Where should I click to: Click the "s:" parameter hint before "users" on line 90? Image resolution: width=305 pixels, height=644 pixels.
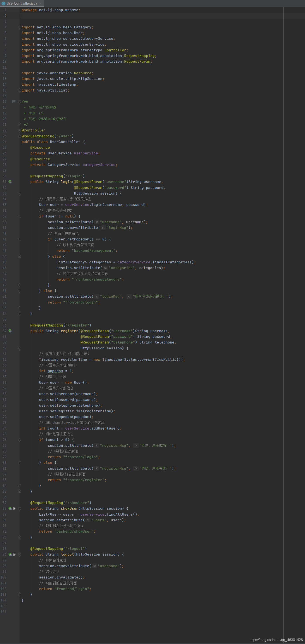pyautogui.click(x=88, y=520)
